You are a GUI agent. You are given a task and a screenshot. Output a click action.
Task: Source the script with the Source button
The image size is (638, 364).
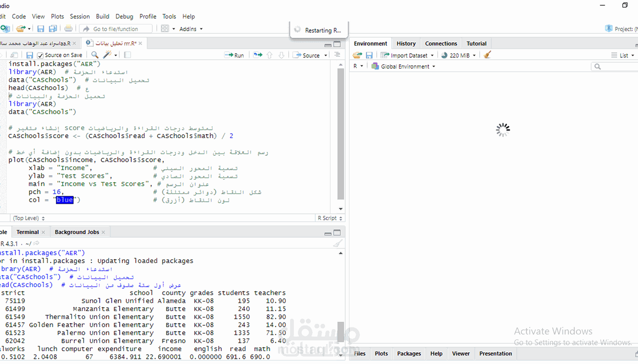[x=306, y=55]
